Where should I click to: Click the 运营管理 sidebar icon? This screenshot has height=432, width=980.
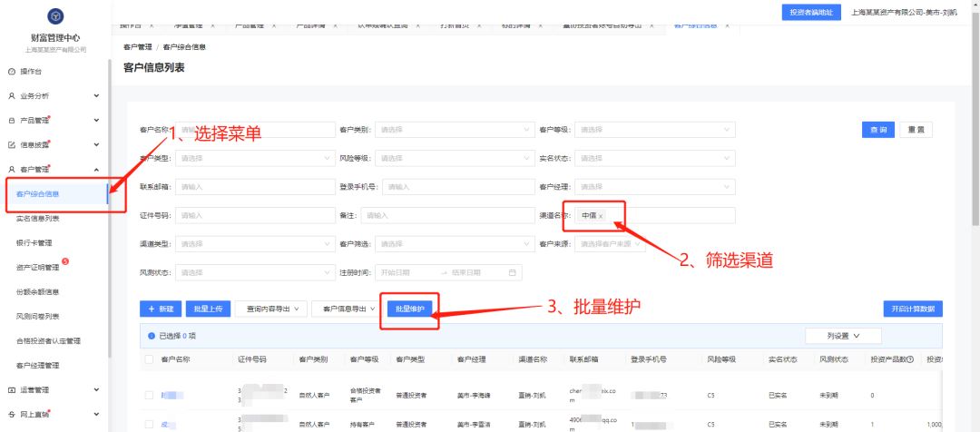[x=11, y=390]
